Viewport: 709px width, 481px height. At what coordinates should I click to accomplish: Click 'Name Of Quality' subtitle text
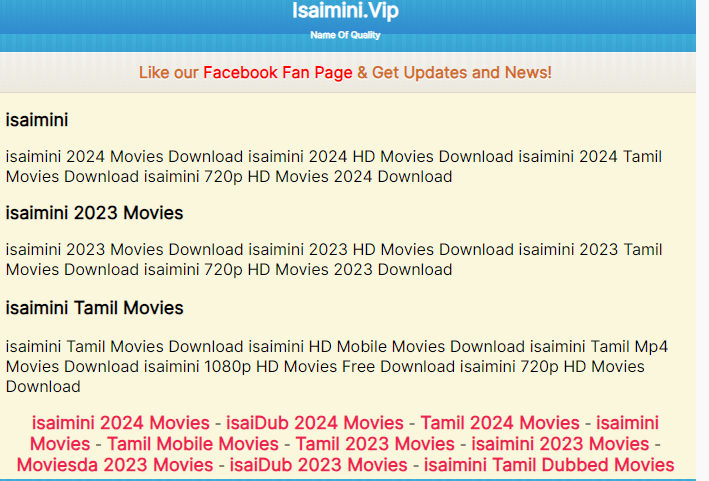coord(345,35)
